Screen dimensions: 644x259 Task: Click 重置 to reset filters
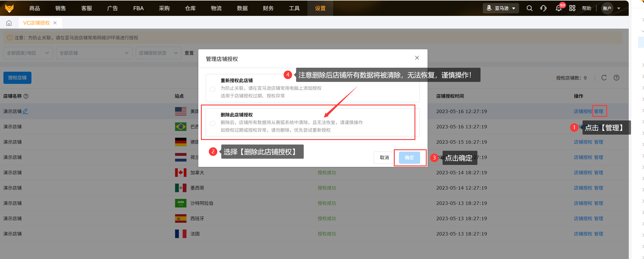point(189,53)
